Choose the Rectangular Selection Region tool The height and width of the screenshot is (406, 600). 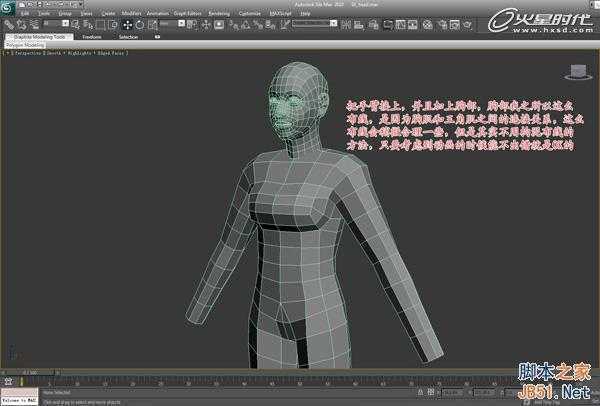(x=101, y=25)
